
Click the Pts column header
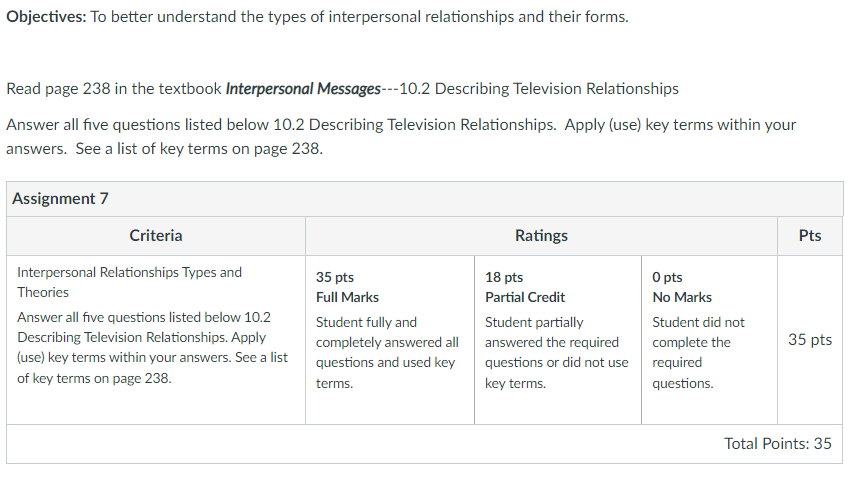tap(810, 236)
